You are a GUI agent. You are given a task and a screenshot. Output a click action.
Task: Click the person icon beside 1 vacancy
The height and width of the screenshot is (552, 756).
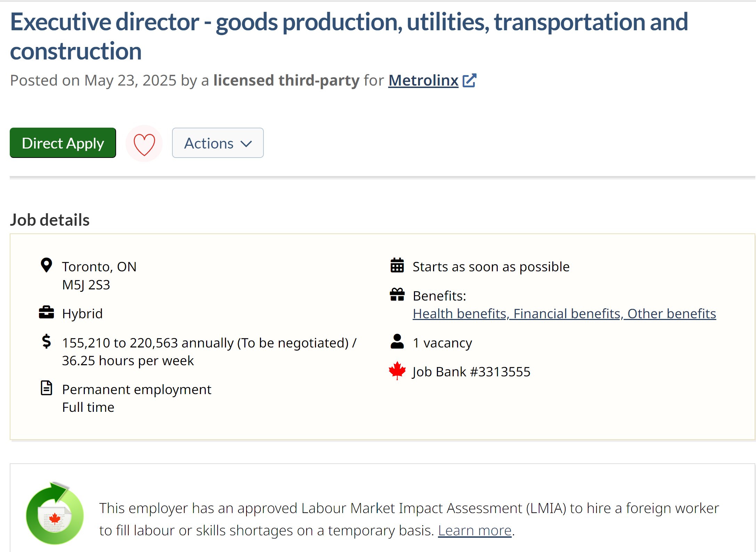click(x=397, y=342)
